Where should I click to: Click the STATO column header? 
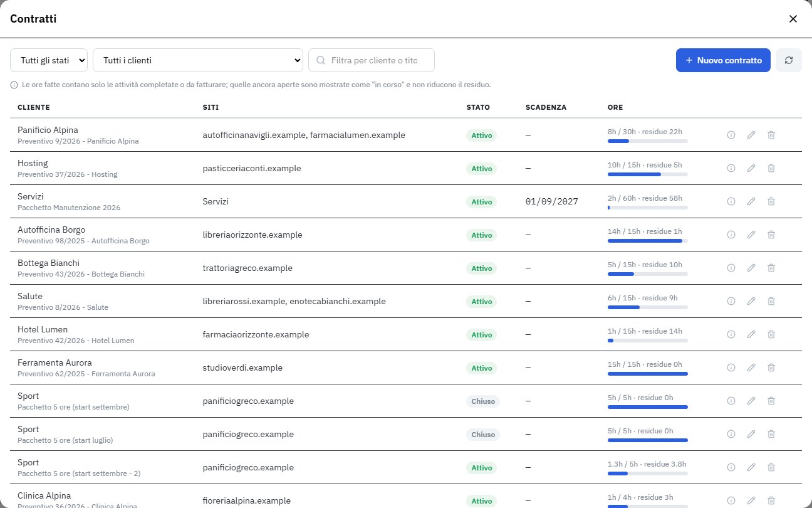coord(478,107)
